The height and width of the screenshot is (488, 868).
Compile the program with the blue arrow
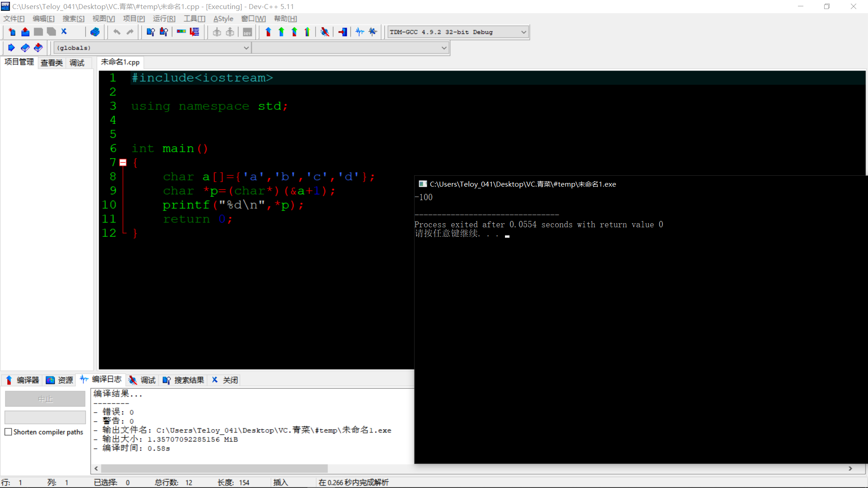tap(268, 32)
